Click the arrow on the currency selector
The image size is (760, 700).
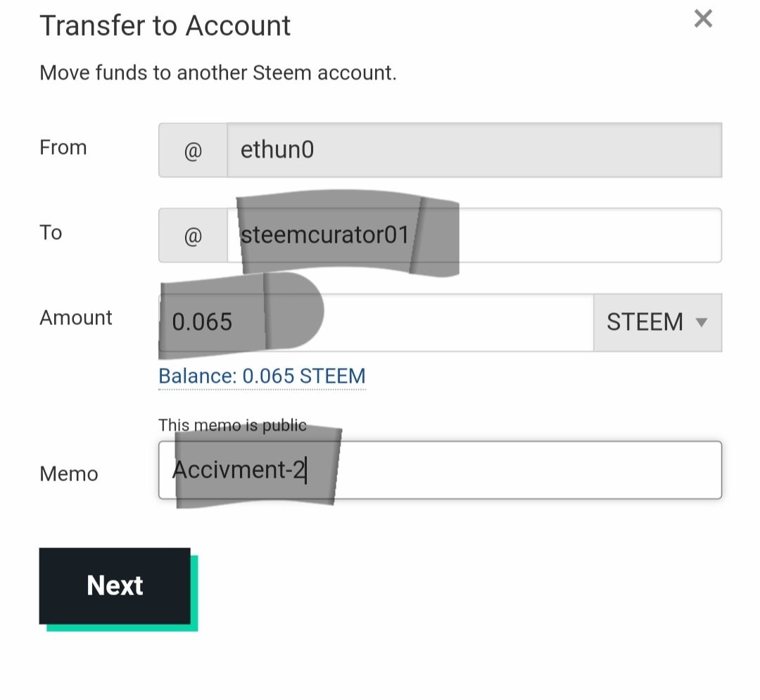pos(701,322)
